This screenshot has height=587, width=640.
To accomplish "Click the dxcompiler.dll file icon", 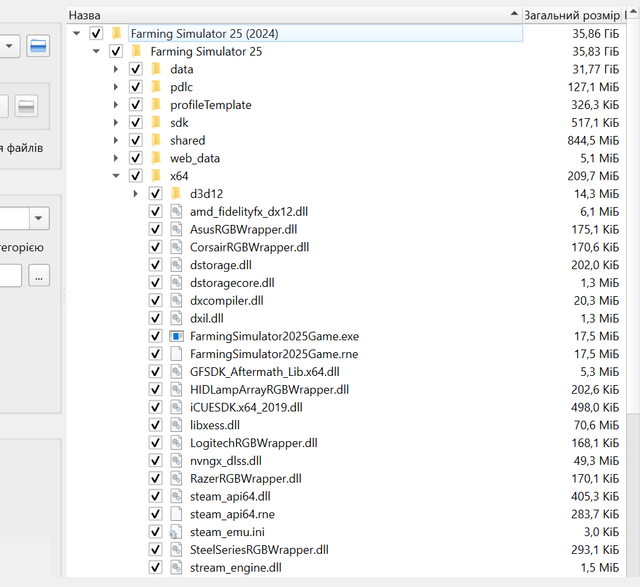I will point(176,300).
